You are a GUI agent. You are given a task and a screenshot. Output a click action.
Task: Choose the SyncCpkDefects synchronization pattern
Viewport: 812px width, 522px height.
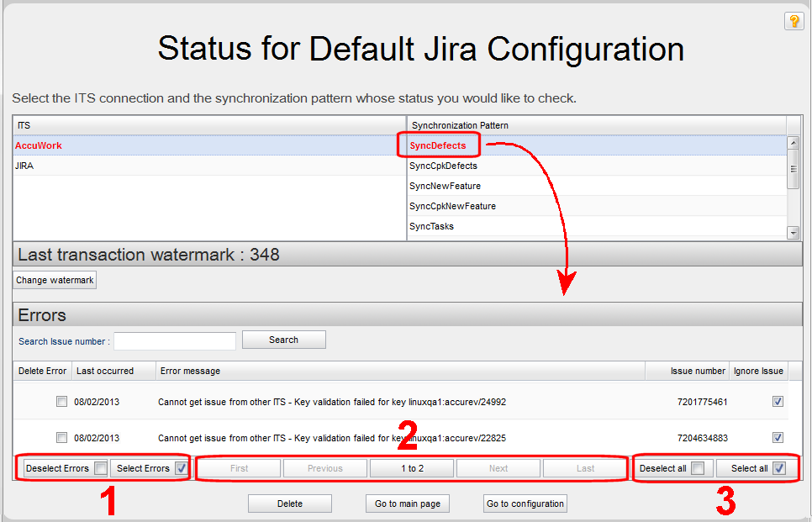[443, 166]
